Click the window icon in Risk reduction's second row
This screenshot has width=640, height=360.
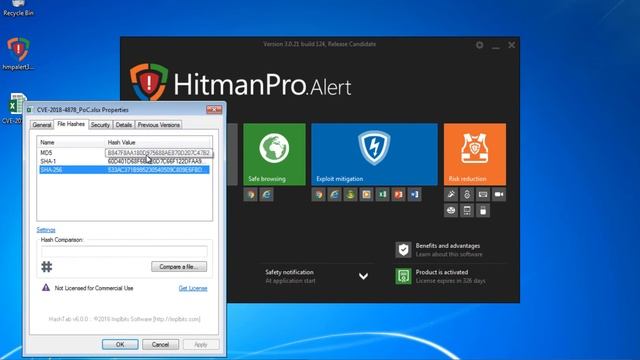click(467, 211)
